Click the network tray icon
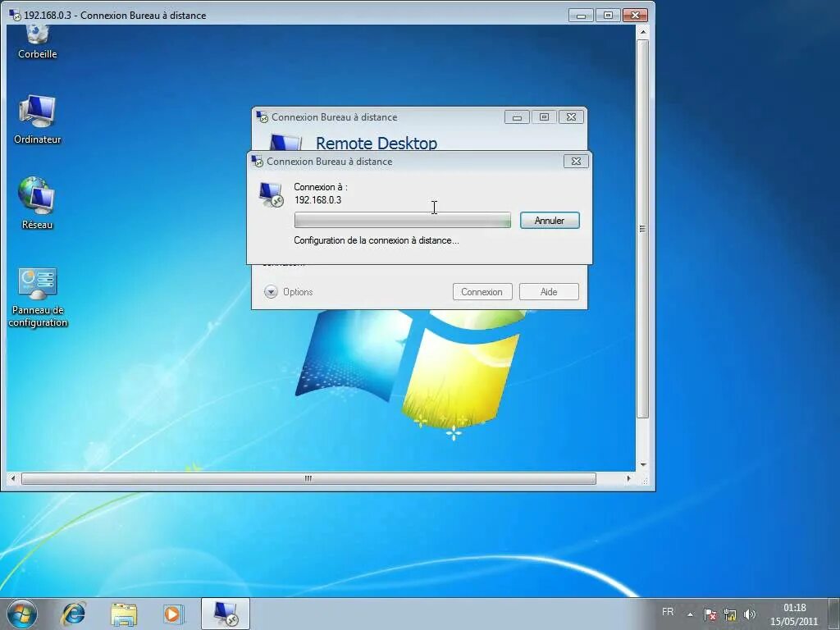The height and width of the screenshot is (630, 840). point(729,614)
